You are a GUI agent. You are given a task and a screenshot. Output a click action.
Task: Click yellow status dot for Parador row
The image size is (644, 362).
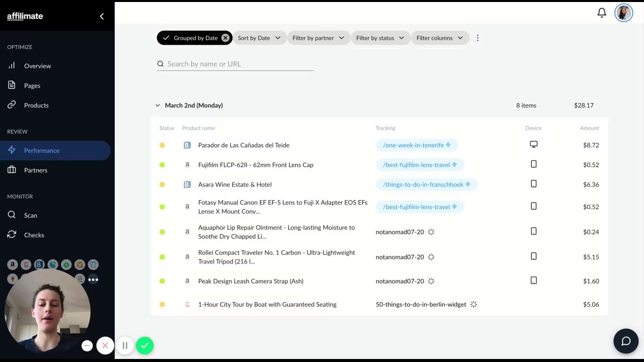click(162, 145)
